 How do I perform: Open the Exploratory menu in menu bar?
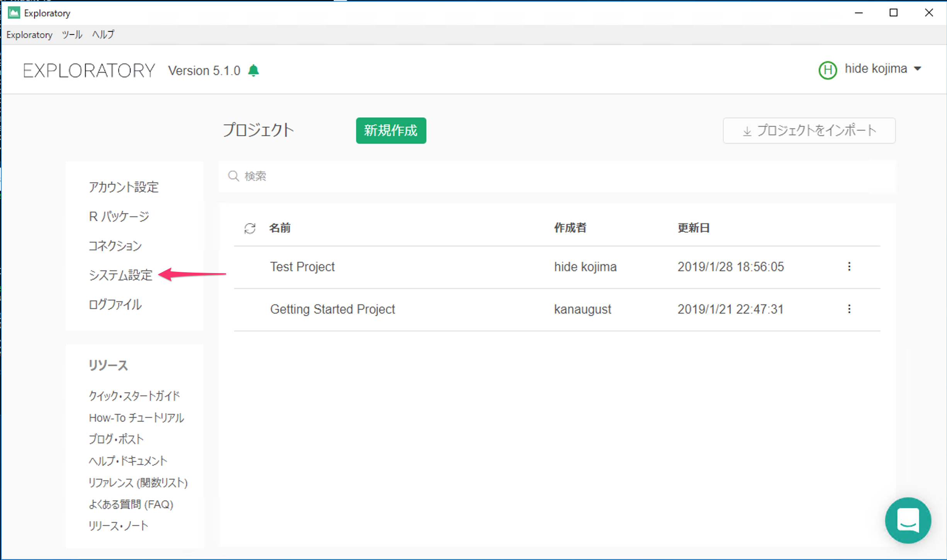[x=29, y=35]
